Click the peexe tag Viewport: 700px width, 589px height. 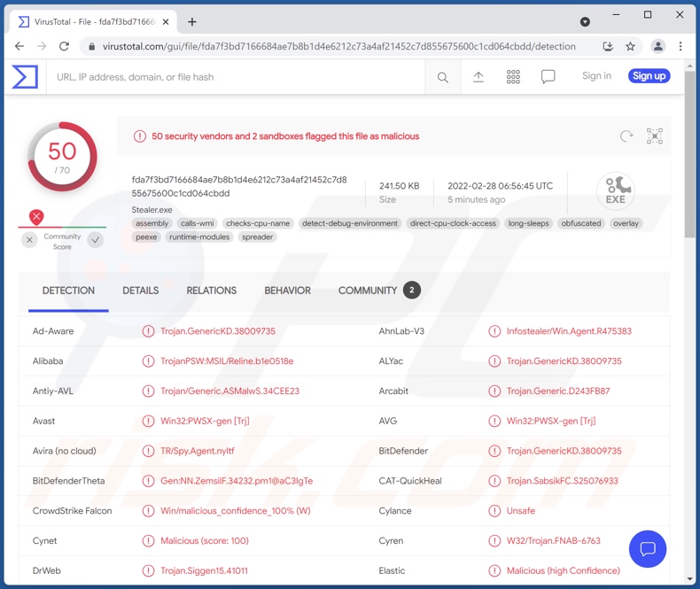146,237
